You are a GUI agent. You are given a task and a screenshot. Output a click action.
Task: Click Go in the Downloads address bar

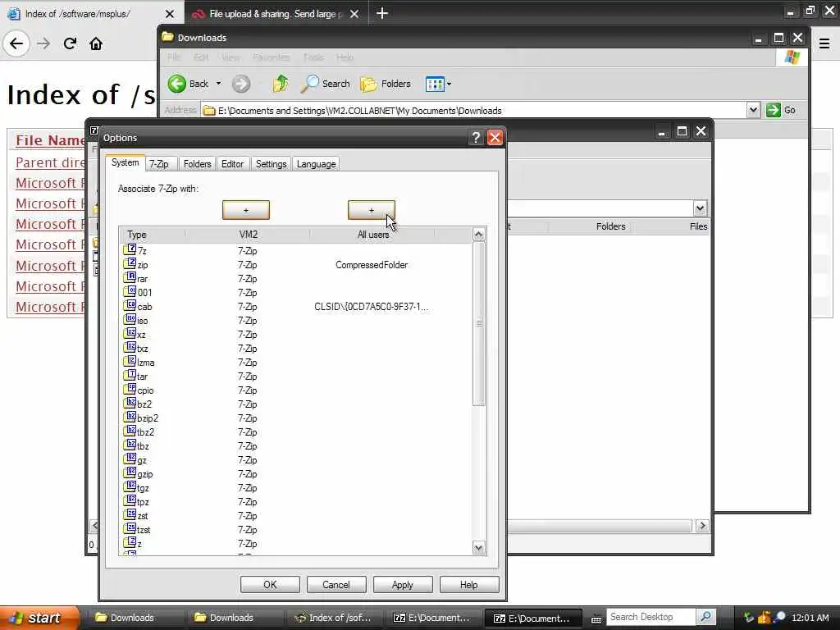coord(782,110)
